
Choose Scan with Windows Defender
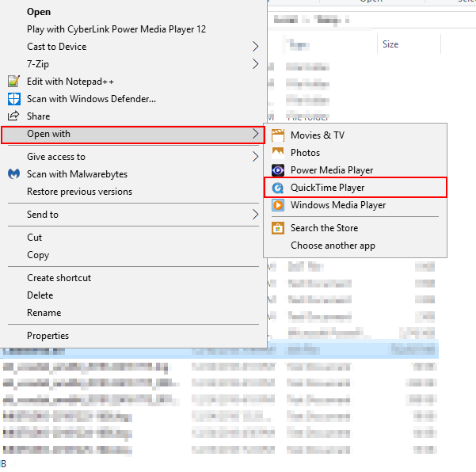tap(134, 99)
